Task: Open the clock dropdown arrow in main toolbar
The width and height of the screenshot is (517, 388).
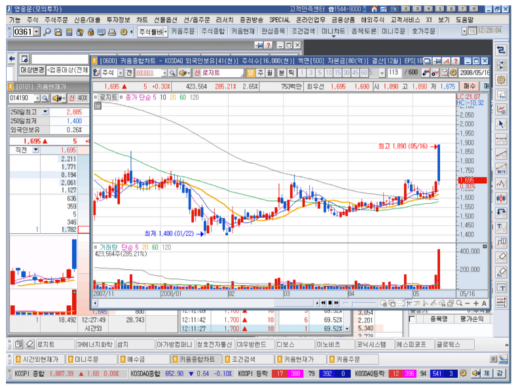Action: (464, 31)
